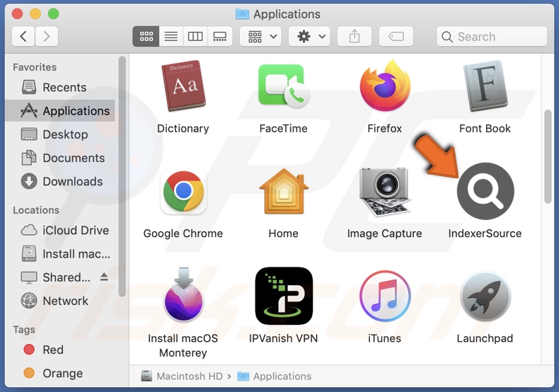The image size is (559, 392).
Task: Click the window title folder icon
Action: tap(243, 13)
